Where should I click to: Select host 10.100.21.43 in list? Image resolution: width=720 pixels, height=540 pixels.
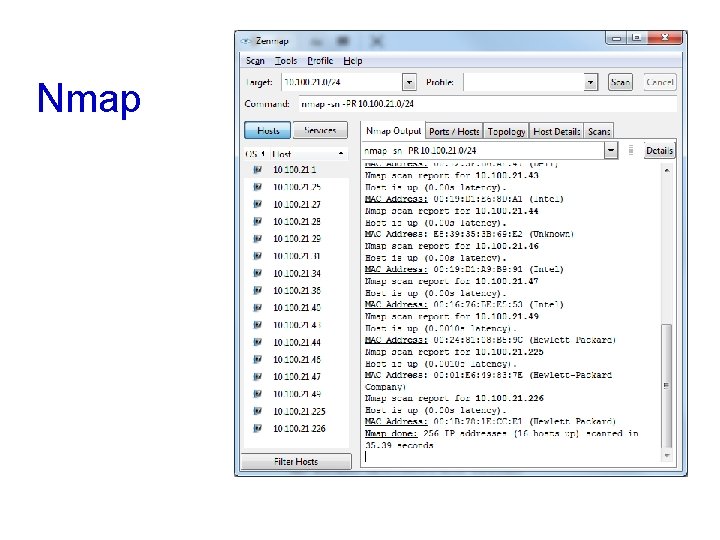[296, 325]
